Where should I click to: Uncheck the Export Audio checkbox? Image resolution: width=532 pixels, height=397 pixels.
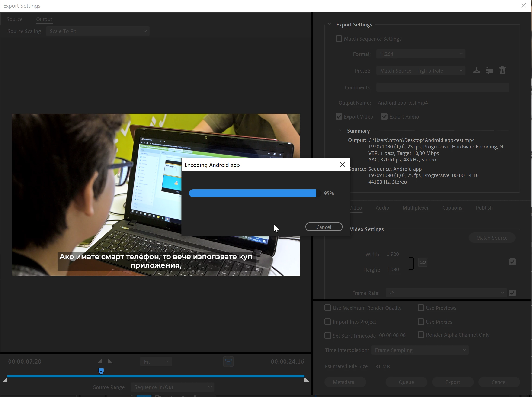click(x=384, y=117)
